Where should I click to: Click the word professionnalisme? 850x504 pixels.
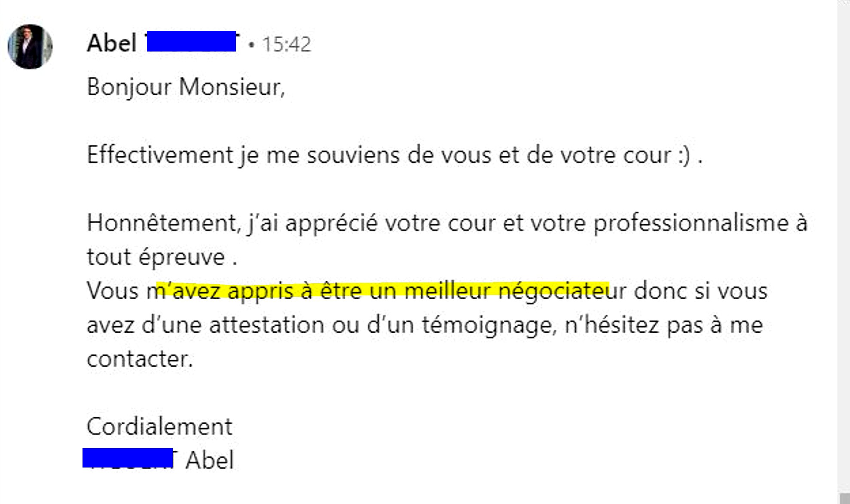click(691, 223)
